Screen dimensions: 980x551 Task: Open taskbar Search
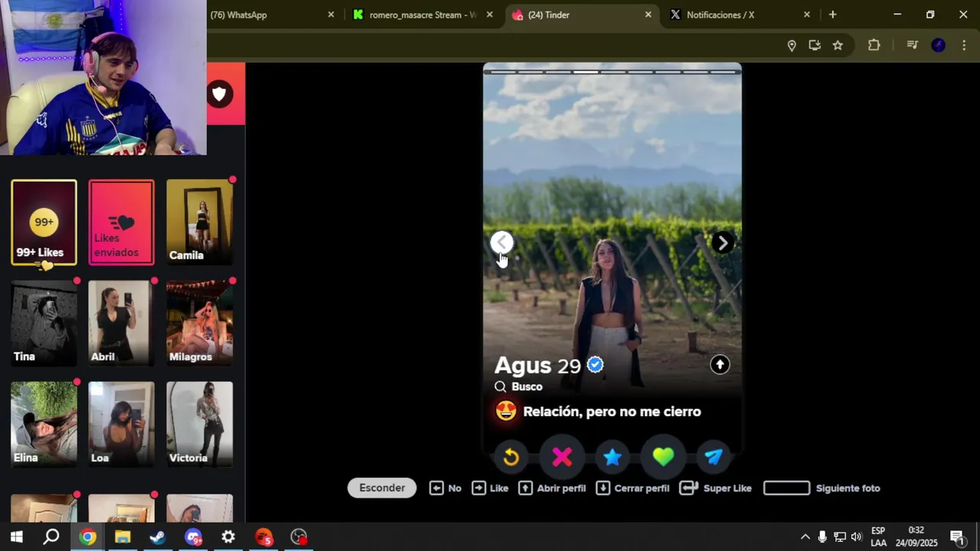(51, 536)
